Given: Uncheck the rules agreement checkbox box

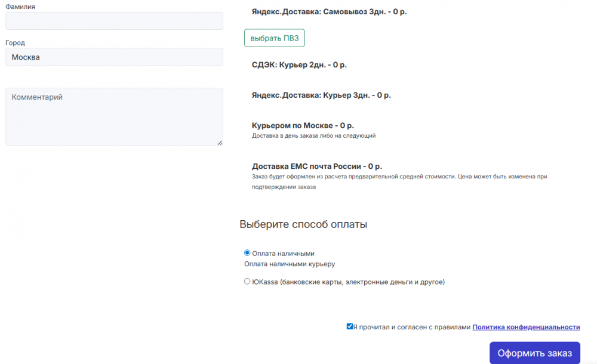Looking at the screenshot, I should coord(350,326).
